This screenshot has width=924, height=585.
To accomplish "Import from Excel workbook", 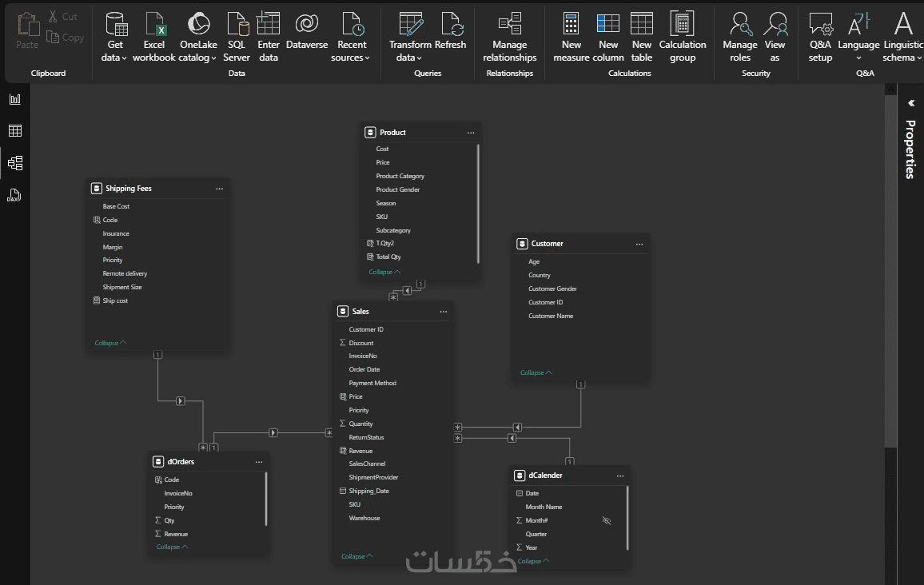I will (x=153, y=37).
